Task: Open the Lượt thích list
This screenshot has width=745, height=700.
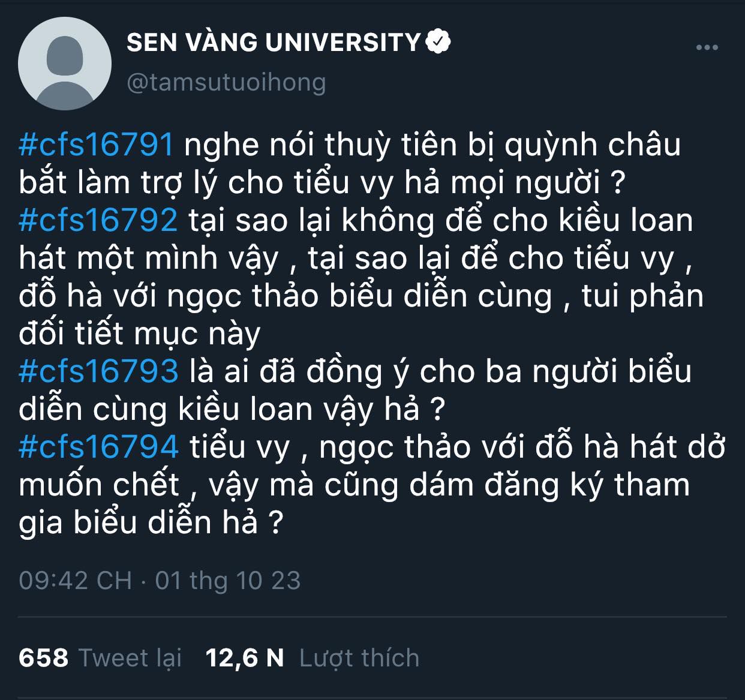Action: pyautogui.click(x=359, y=658)
